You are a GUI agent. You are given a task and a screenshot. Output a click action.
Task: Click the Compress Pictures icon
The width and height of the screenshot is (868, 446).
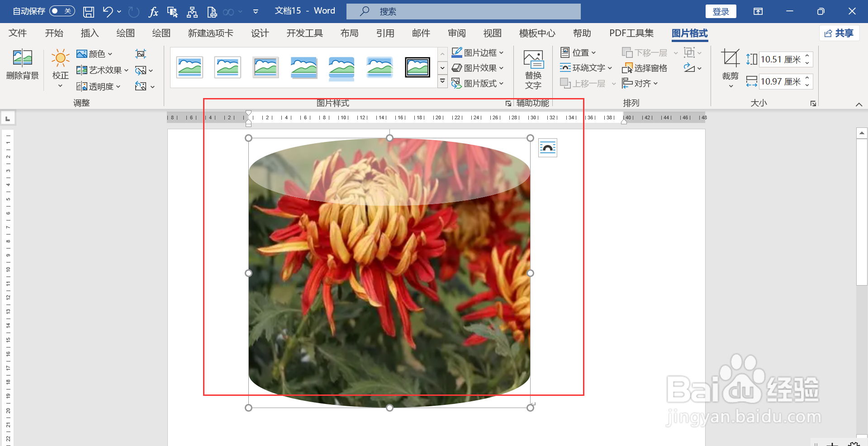click(141, 54)
